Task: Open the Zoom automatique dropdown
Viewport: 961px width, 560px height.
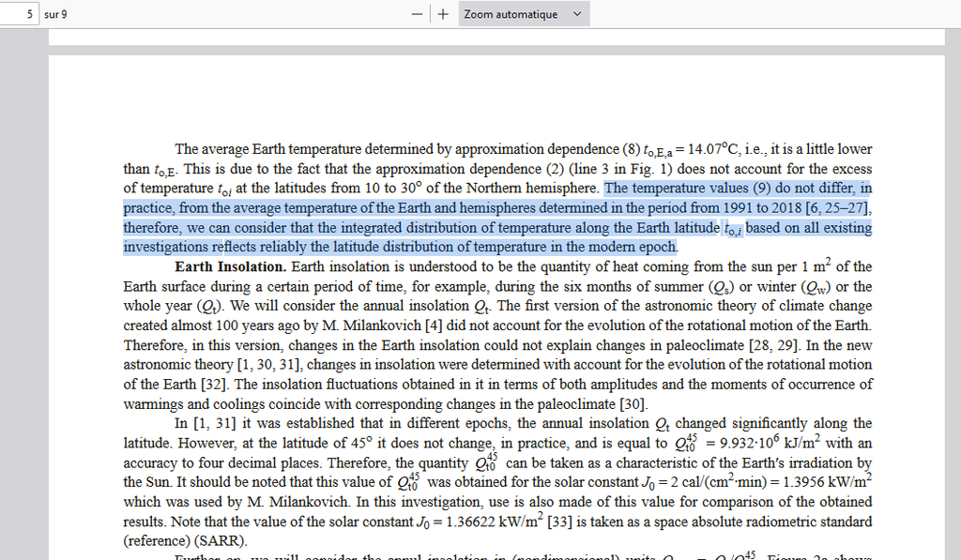Action: pyautogui.click(x=523, y=14)
